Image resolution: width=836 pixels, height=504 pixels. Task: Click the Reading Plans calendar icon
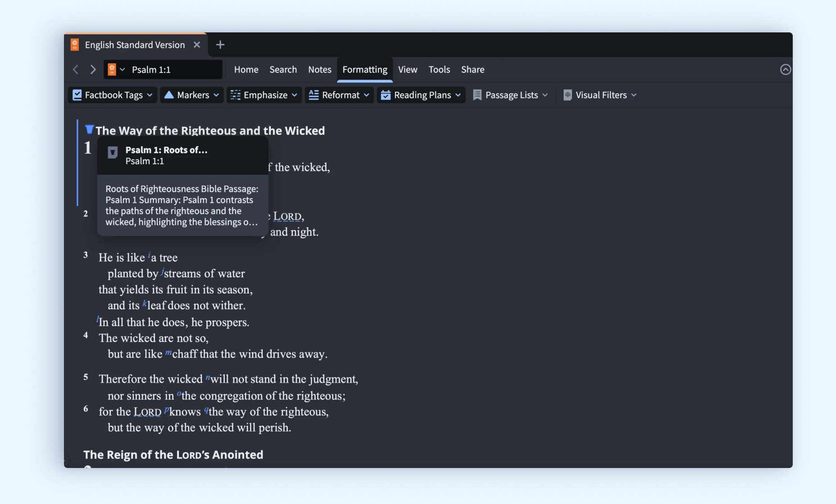[x=386, y=95]
